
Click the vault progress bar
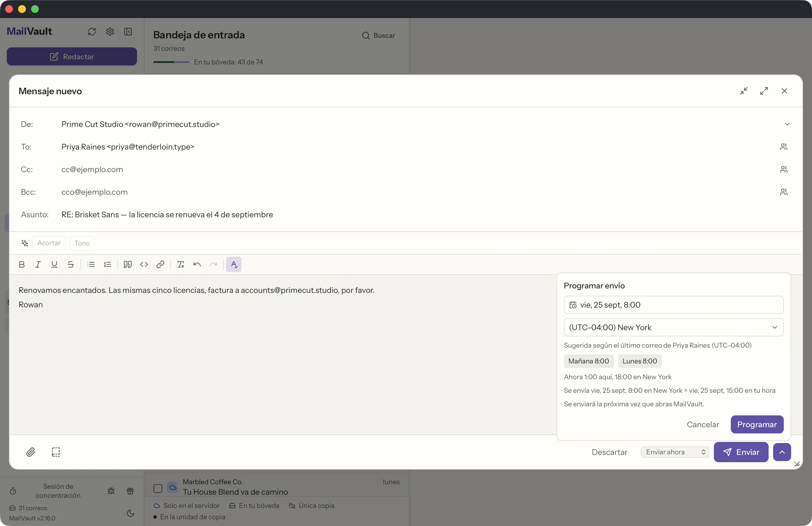tap(171, 62)
